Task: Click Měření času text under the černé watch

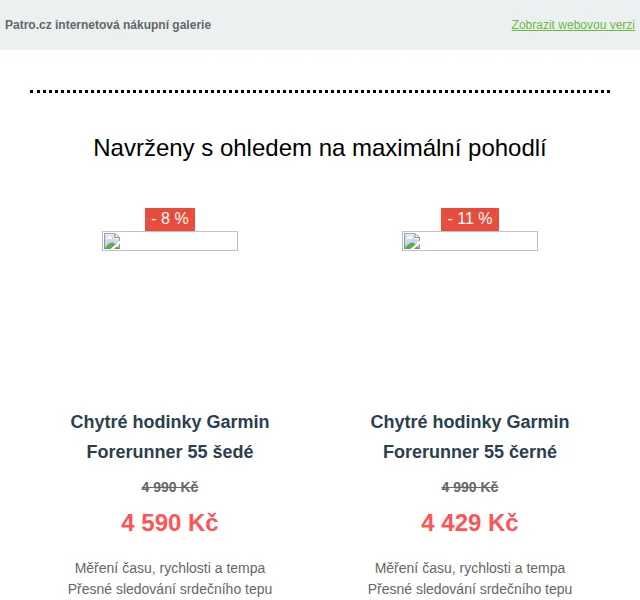Action: [x=470, y=568]
